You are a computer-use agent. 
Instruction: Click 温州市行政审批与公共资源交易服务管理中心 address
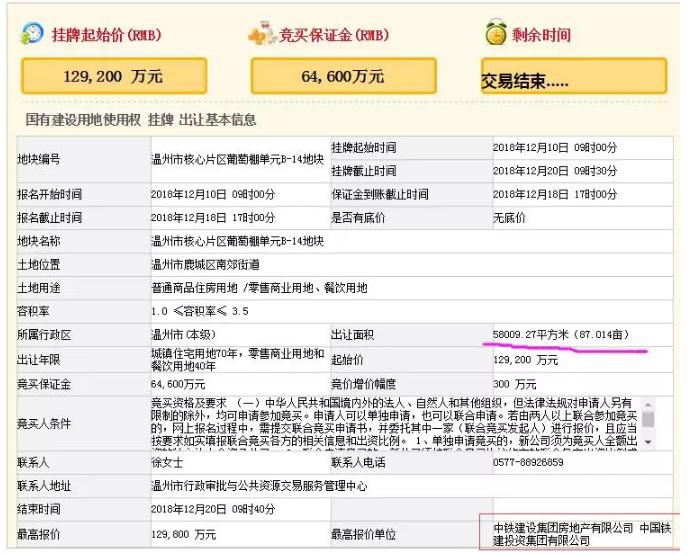tap(259, 485)
